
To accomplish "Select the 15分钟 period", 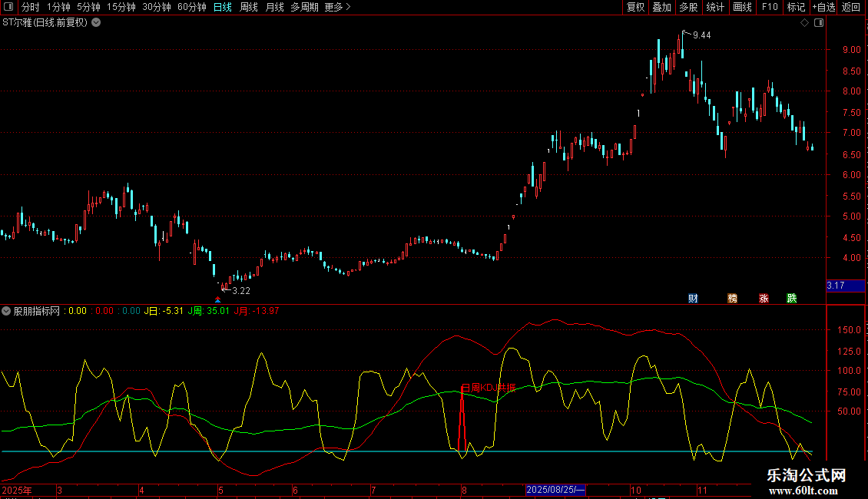I will coord(121,7).
